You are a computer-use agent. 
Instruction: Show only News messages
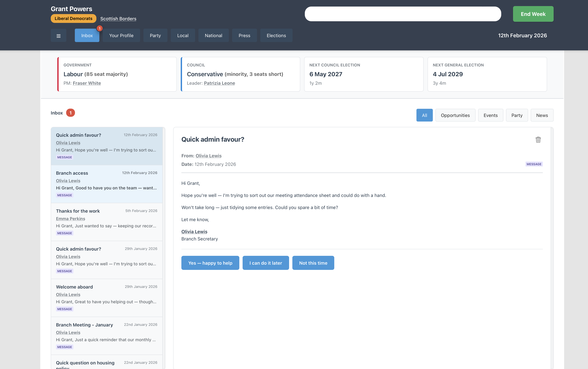pos(542,115)
